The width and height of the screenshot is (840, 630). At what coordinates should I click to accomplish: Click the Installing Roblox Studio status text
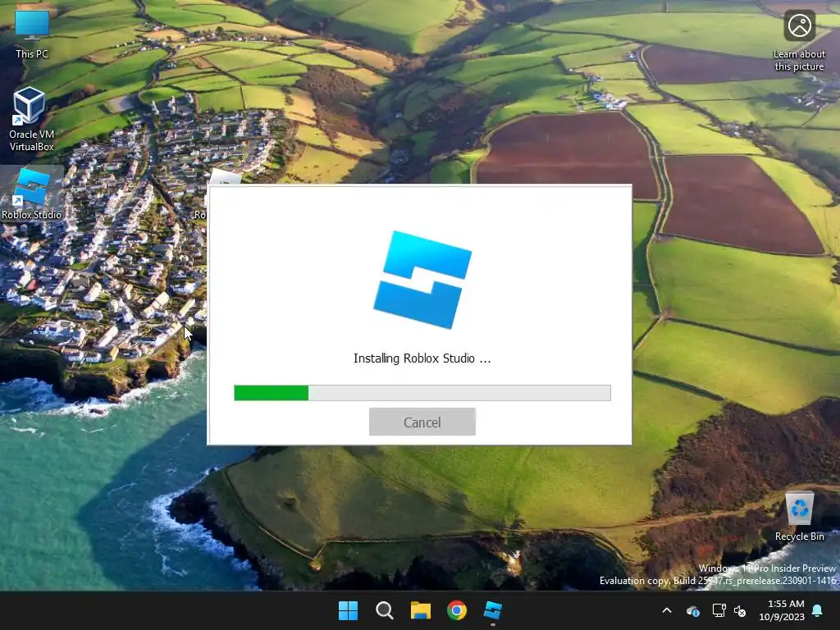[422, 358]
